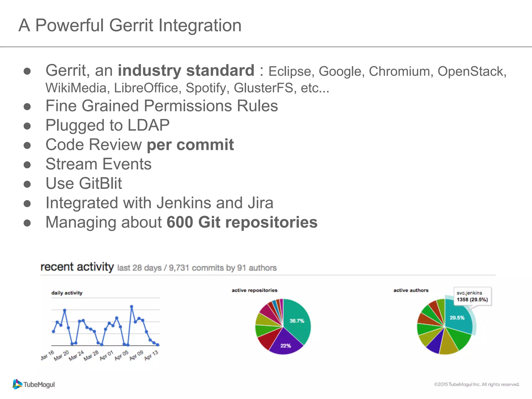Select the 'Fine Grained Permissions Rules' bullet
Screen dimensions: 532x399
click(162, 106)
